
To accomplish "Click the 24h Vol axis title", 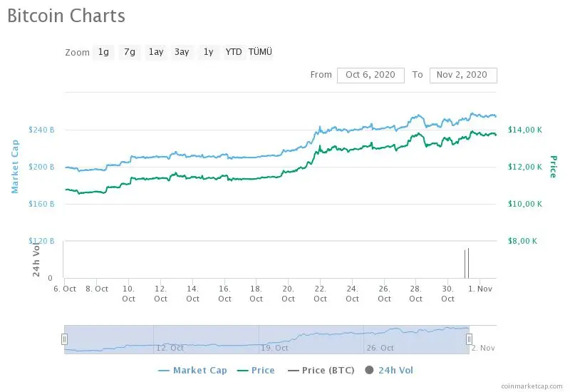I will coord(36,259).
